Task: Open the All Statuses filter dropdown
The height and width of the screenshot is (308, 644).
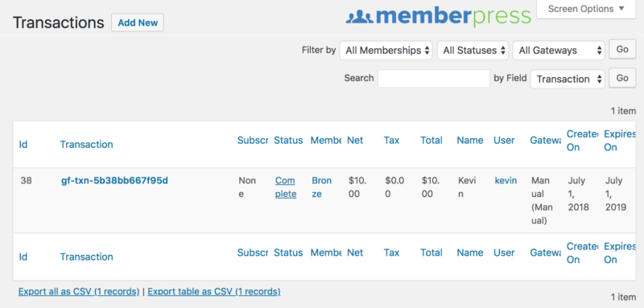Action: [x=473, y=51]
